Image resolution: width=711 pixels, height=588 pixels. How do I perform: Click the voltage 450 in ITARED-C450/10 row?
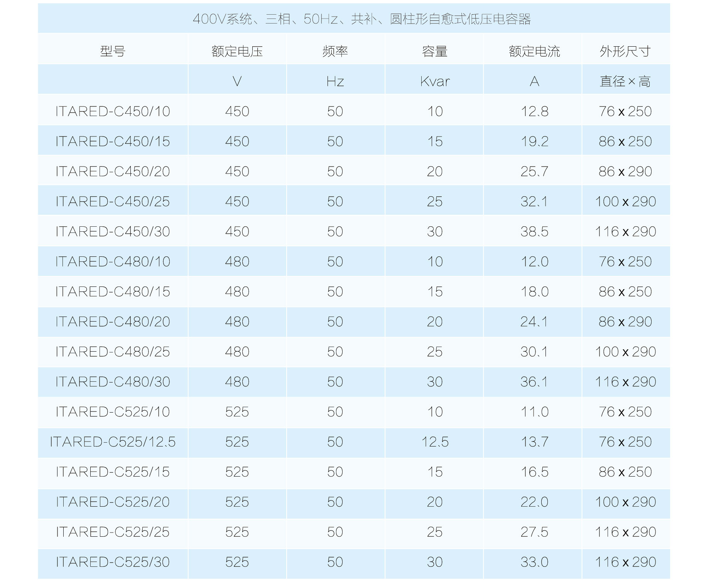[237, 111]
